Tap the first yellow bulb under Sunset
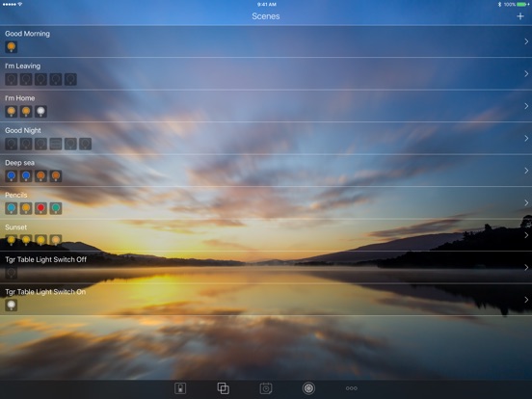Viewport: 532px width, 399px height. point(12,240)
